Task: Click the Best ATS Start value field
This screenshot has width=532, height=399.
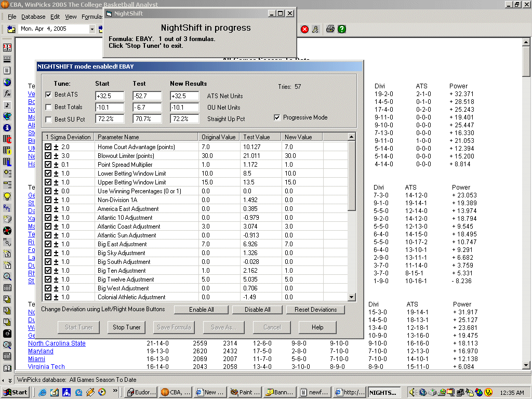Action: click(x=110, y=96)
